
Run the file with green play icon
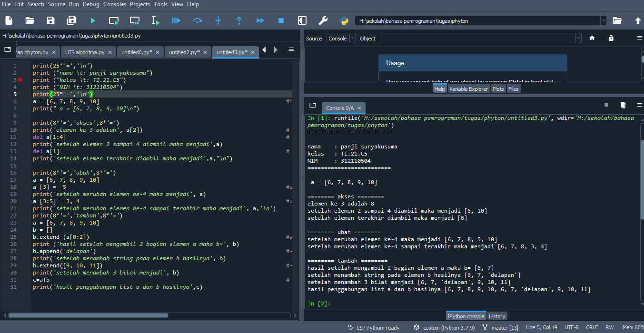pos(93,20)
